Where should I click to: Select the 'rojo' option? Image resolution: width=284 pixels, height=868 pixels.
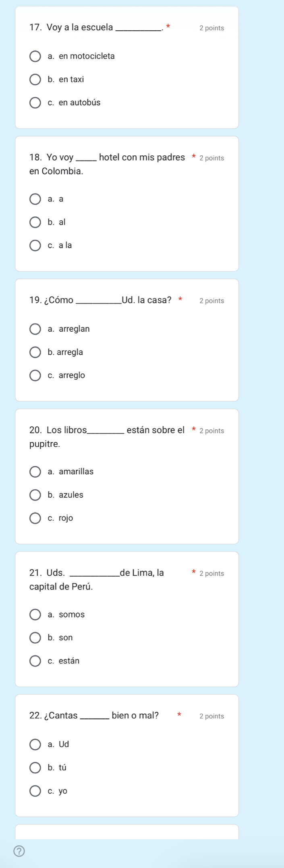[x=35, y=518]
